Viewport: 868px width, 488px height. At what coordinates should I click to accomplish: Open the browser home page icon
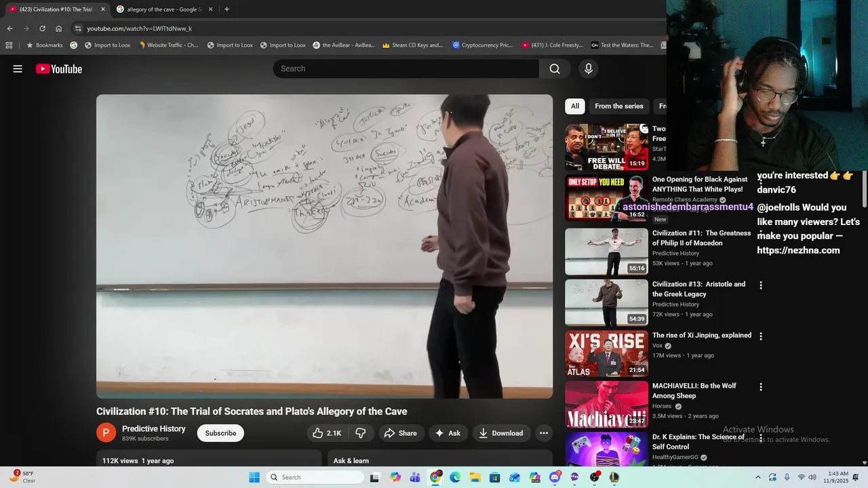(x=58, y=28)
